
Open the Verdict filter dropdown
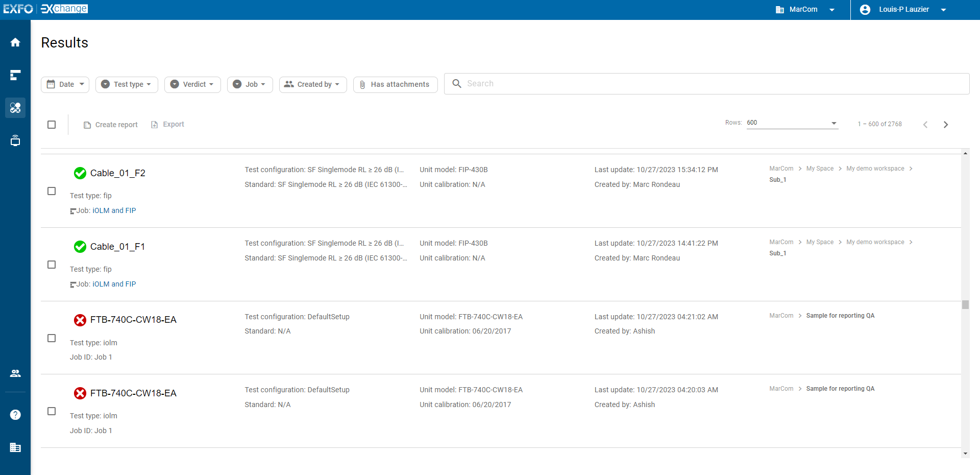pyautogui.click(x=192, y=84)
